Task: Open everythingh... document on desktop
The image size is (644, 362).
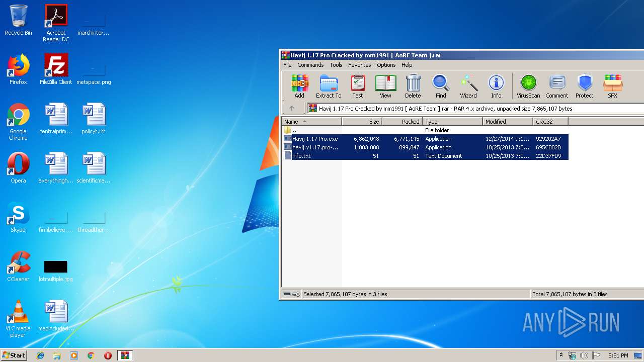Action: pos(56,168)
